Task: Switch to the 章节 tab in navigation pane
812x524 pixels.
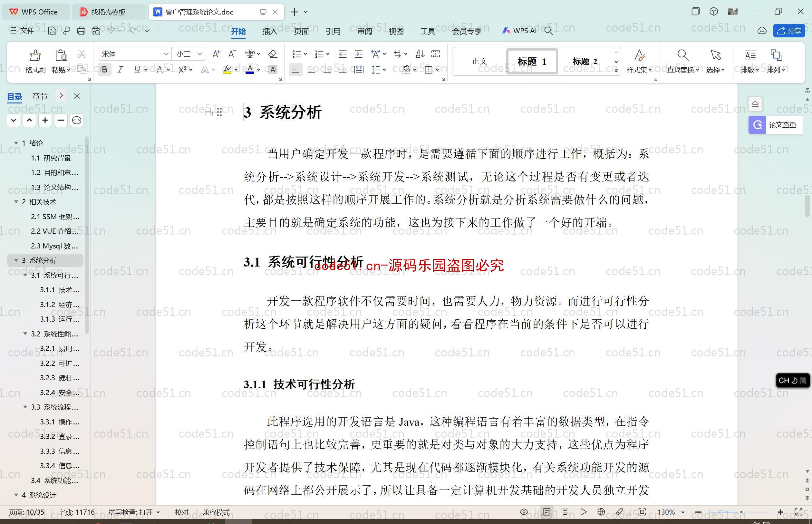Action: pyautogui.click(x=40, y=97)
